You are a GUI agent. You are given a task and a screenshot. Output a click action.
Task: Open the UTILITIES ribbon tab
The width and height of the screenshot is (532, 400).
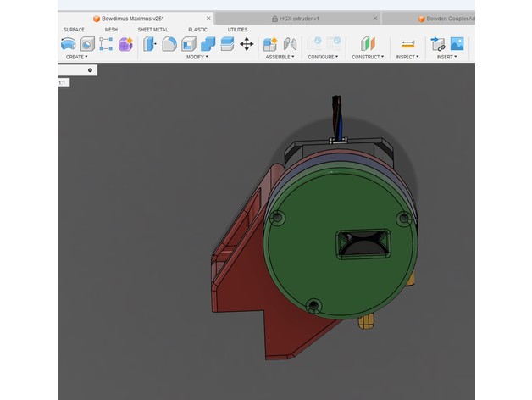(237, 30)
